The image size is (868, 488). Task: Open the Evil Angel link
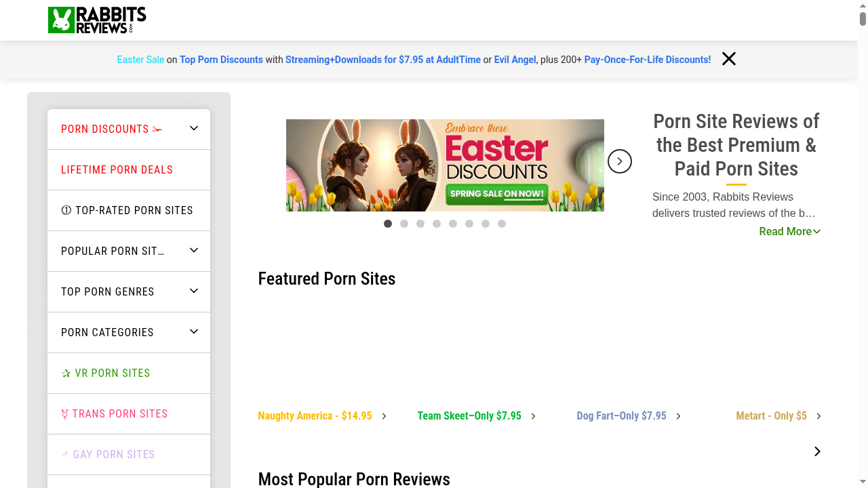(x=515, y=60)
